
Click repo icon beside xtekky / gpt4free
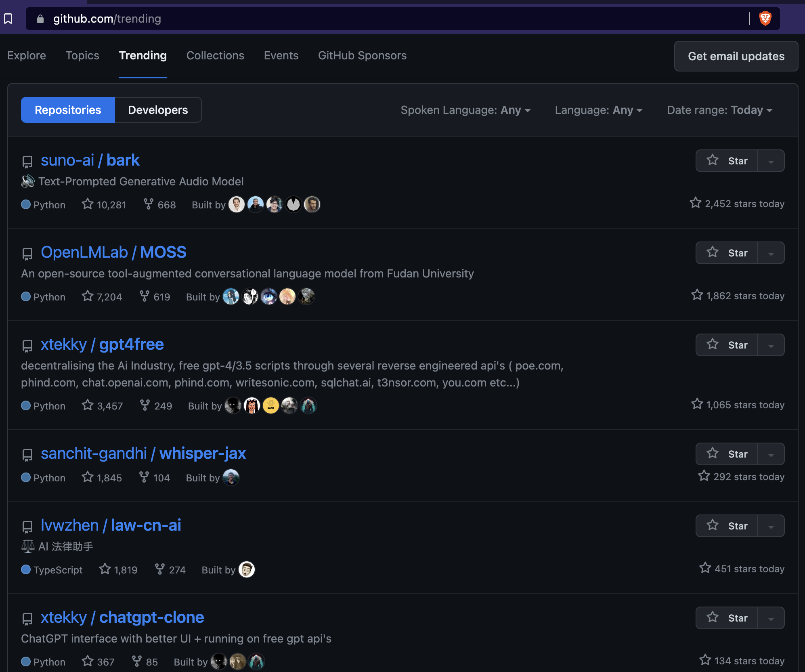tap(27, 346)
